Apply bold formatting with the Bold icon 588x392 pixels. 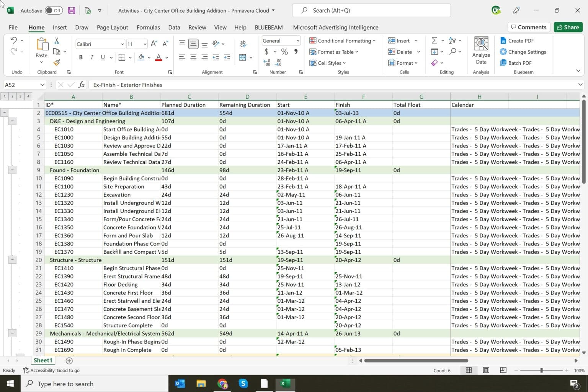tap(80, 57)
